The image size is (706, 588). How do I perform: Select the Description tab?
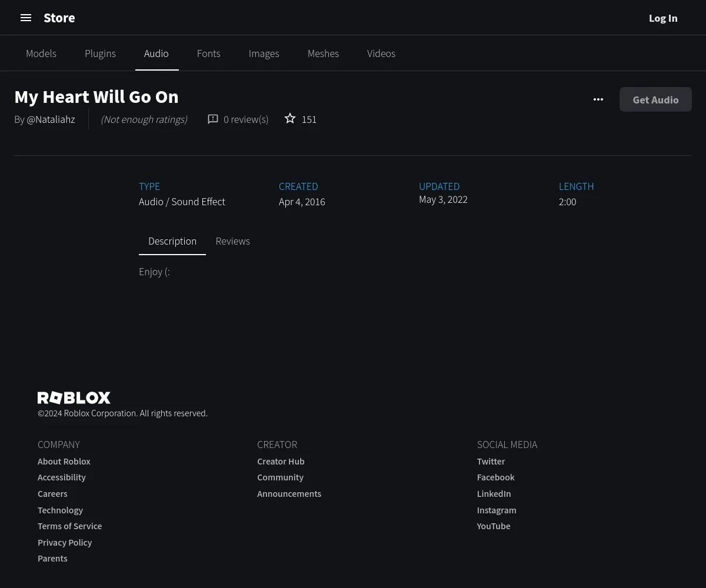(x=172, y=241)
